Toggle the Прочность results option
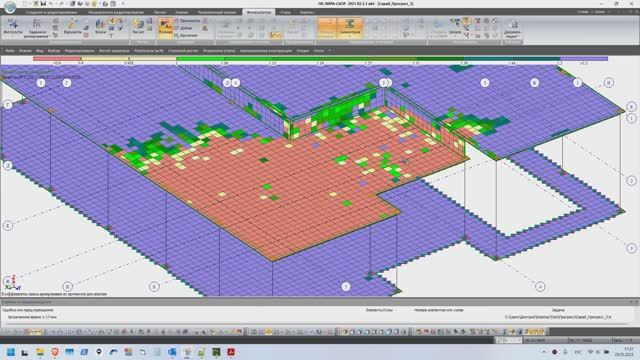The width and height of the screenshot is (640, 360). 187,20
